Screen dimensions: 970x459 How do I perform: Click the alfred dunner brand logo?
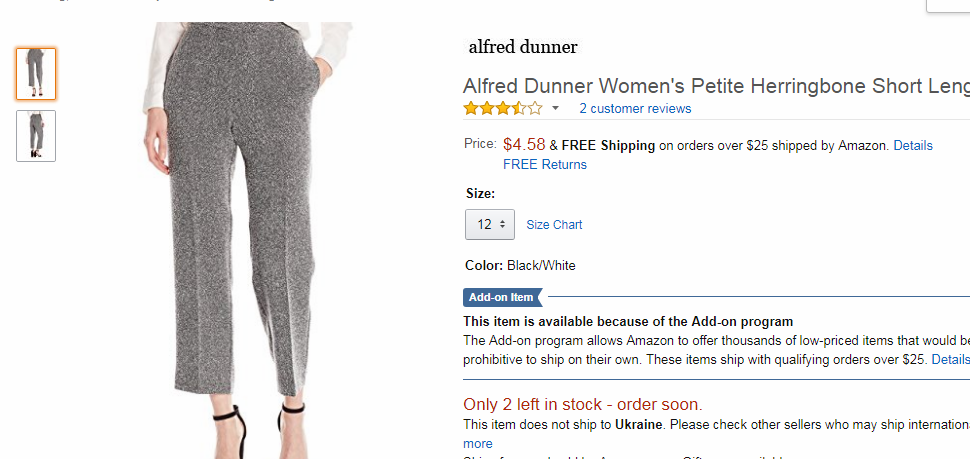pyautogui.click(x=523, y=46)
